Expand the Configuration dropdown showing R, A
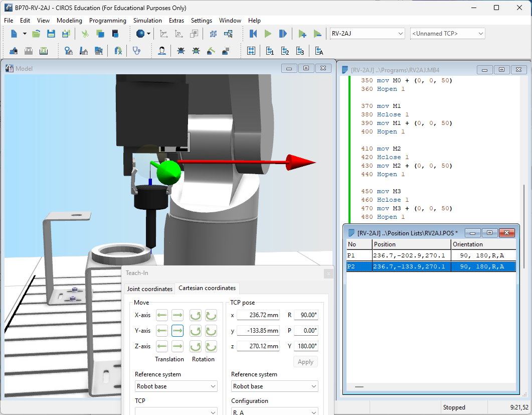Image resolution: width=532 pixels, height=415 pixels. (274, 411)
